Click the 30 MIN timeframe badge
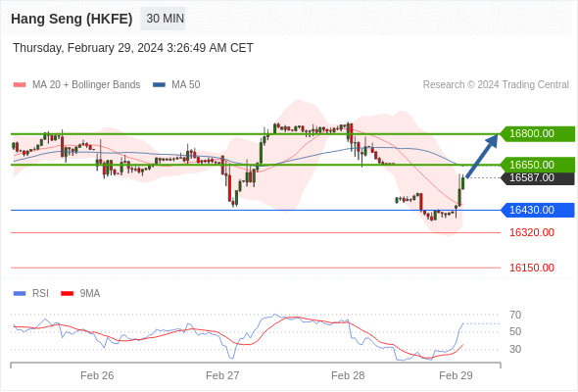 pos(163,19)
